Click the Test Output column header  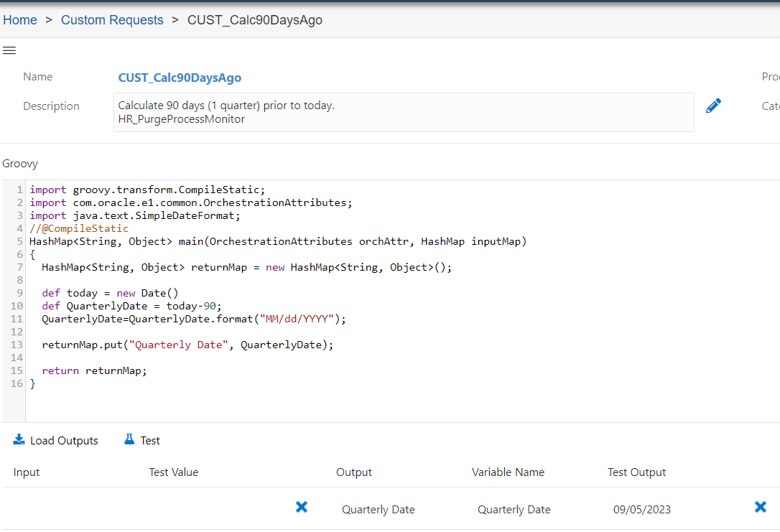(x=636, y=472)
